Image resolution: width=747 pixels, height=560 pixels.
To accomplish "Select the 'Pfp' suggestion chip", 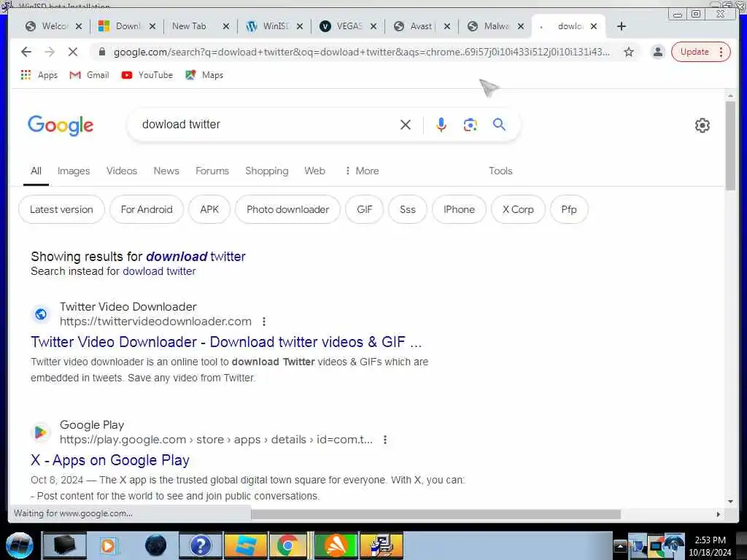I will 569,209.
